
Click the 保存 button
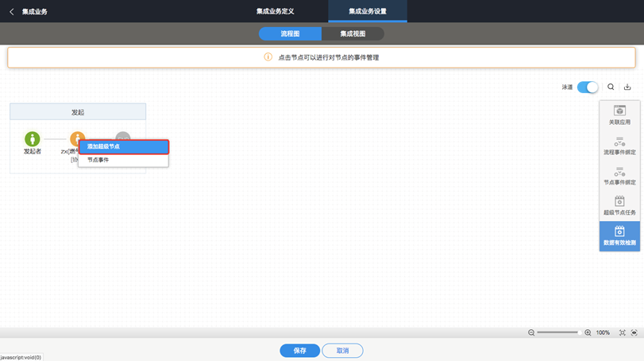[x=300, y=351]
